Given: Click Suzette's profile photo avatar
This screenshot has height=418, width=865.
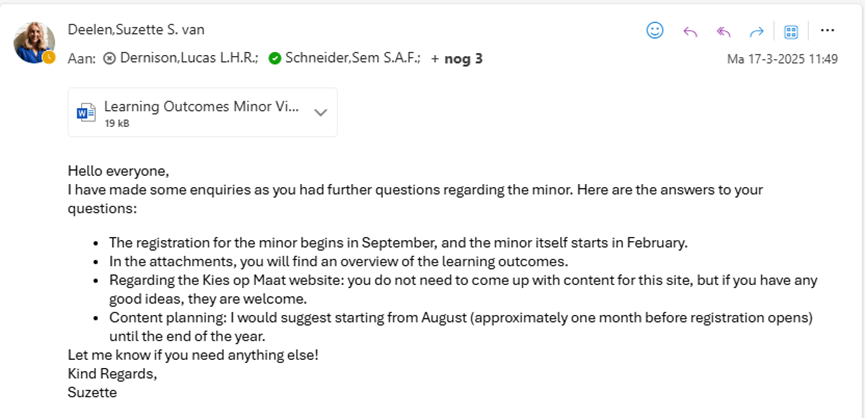Looking at the screenshot, I should (x=34, y=41).
